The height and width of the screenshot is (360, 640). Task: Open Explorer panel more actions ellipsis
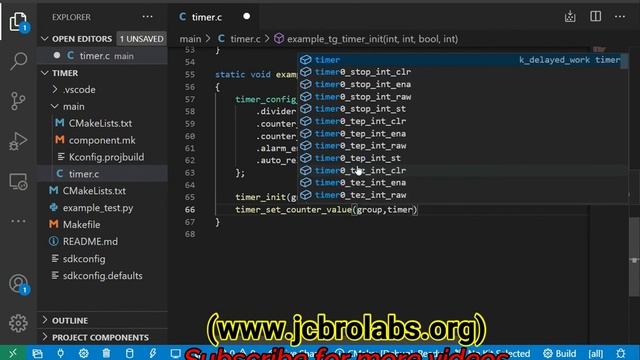point(147,17)
